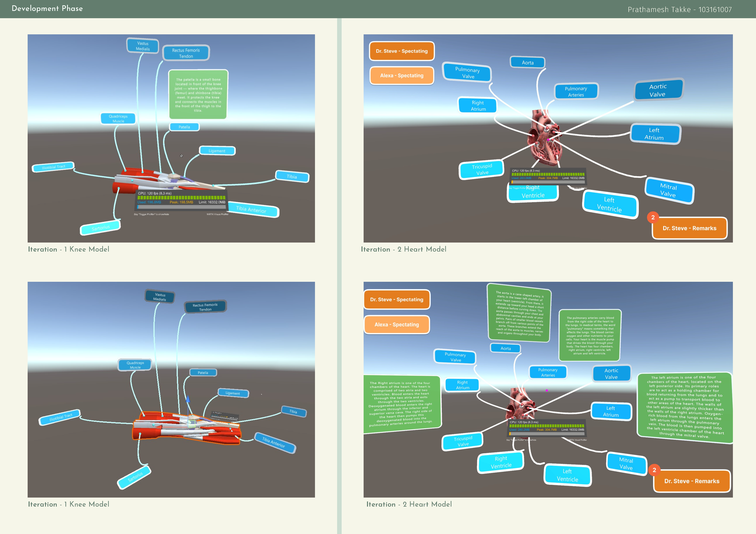
Task: Click the red 2 badge in upper heart screenshot
Action: [653, 218]
